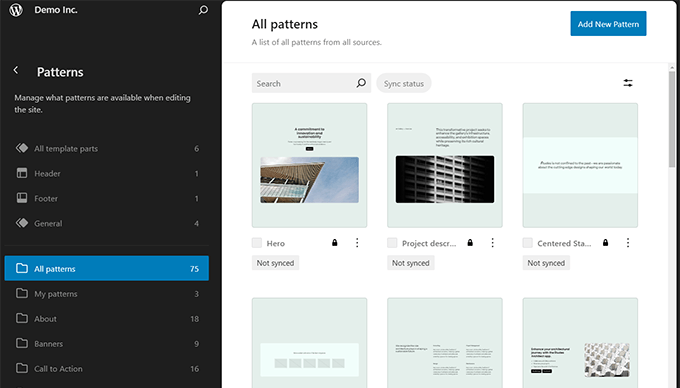Click Not synced badge under Project description
This screenshot has width=680, height=388.
coord(411,263)
